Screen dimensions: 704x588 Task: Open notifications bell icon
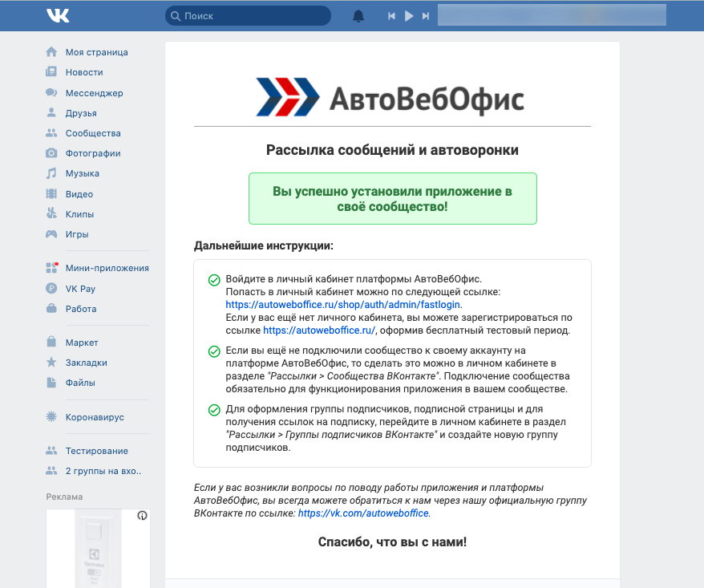click(x=358, y=16)
